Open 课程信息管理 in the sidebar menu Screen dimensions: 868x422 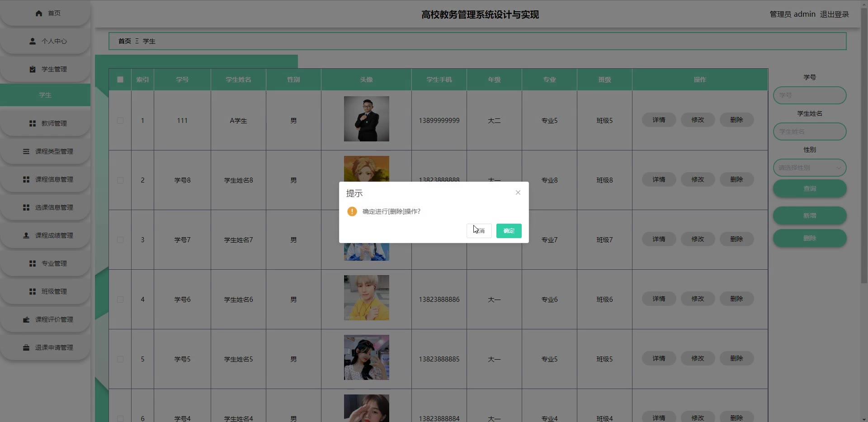point(45,179)
